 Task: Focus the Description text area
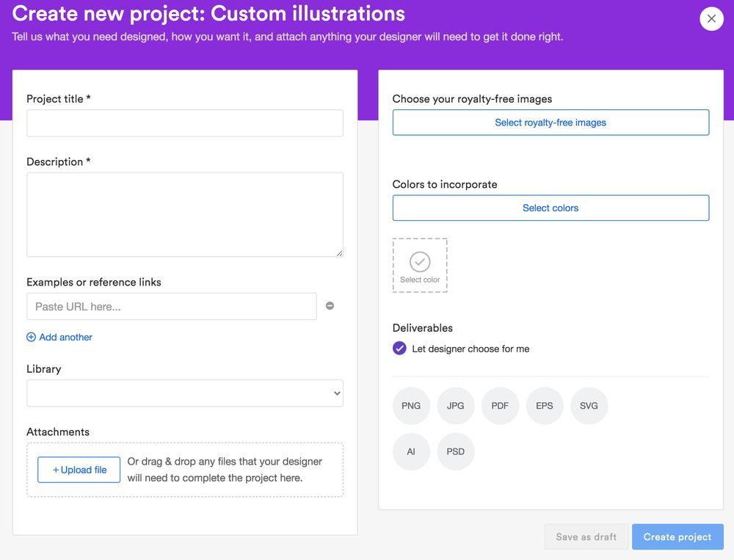pyautogui.click(x=185, y=215)
